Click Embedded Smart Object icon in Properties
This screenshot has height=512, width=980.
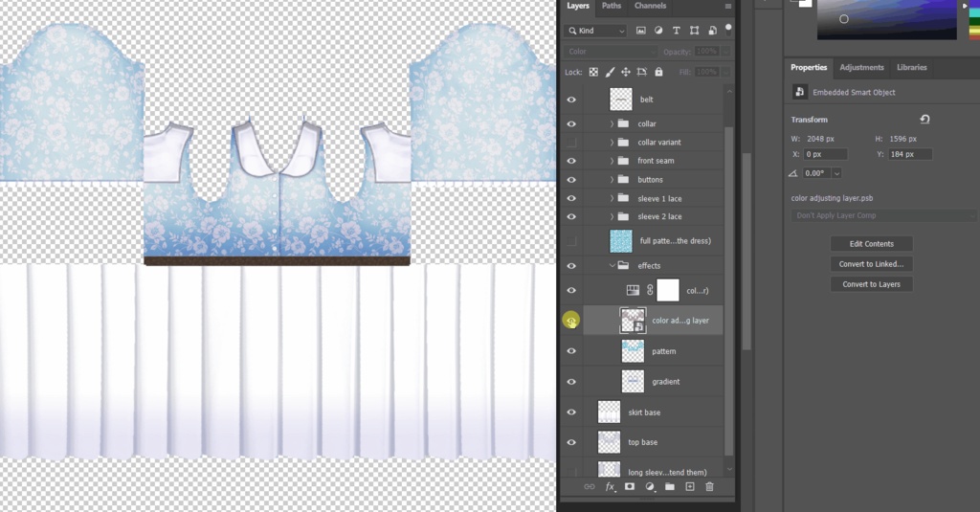click(799, 92)
